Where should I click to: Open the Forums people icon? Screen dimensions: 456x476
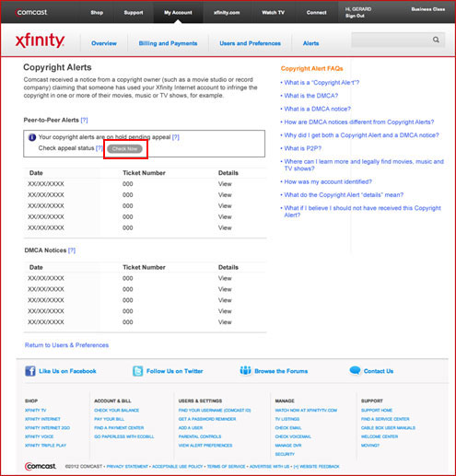tap(245, 370)
